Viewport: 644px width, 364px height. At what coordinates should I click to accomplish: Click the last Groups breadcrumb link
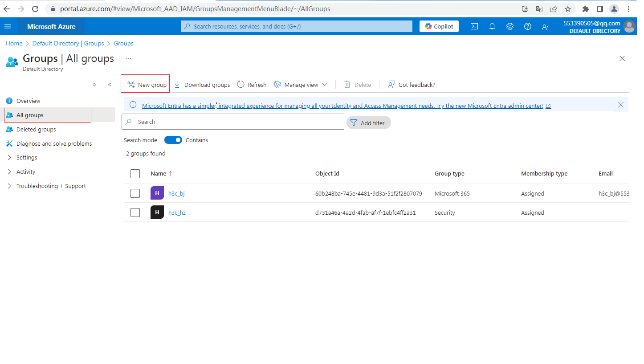pyautogui.click(x=124, y=43)
